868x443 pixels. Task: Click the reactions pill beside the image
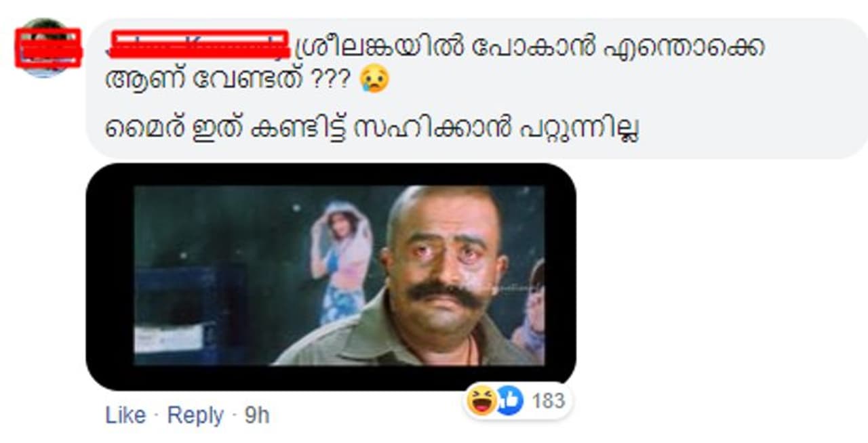(518, 401)
